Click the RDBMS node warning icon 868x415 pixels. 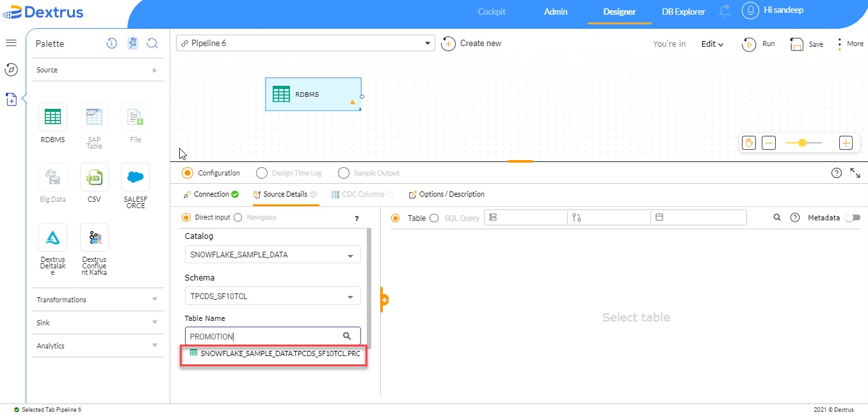pyautogui.click(x=352, y=102)
